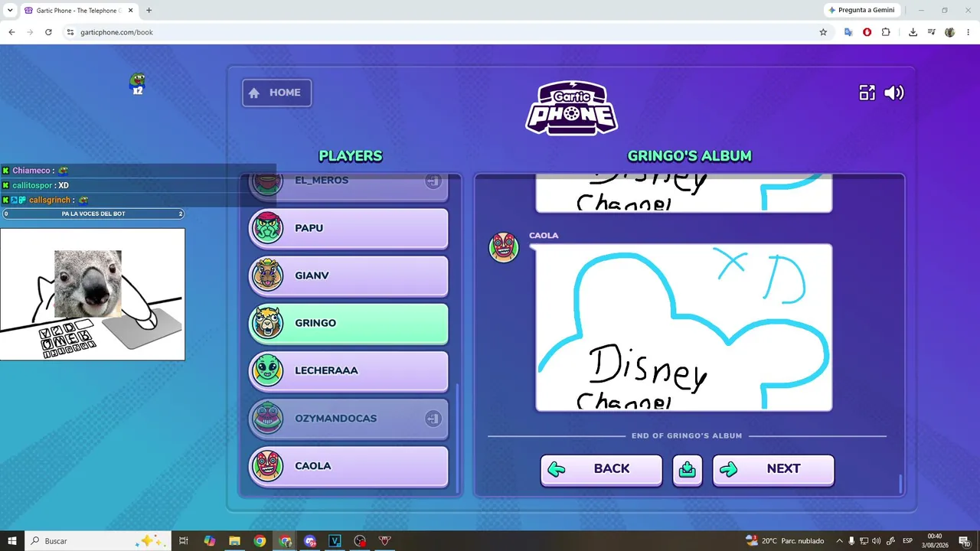980x551 pixels.
Task: Click OZYMANDOCAS's monster avatar icon
Action: 267,419
